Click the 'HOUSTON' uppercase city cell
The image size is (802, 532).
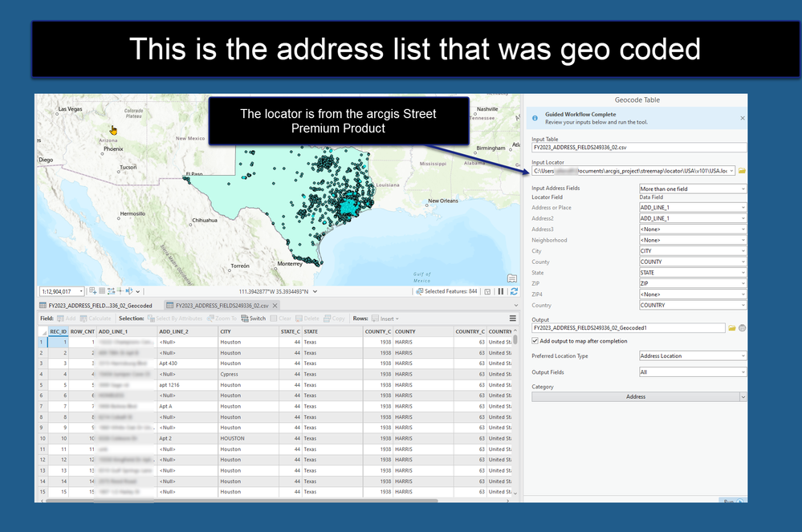[248, 438]
